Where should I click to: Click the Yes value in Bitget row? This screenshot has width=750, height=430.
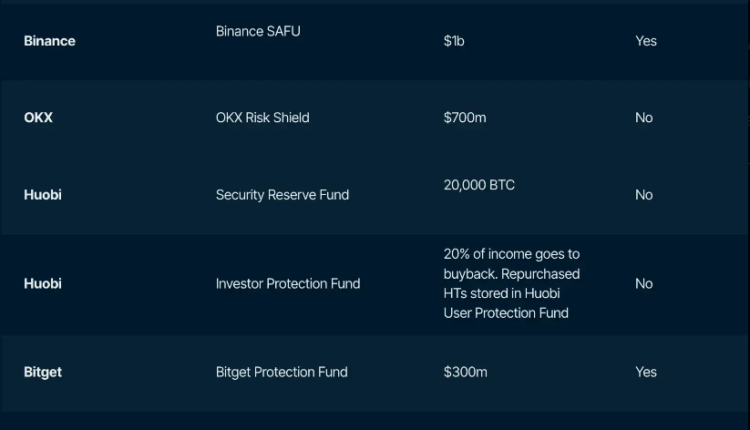tap(646, 372)
